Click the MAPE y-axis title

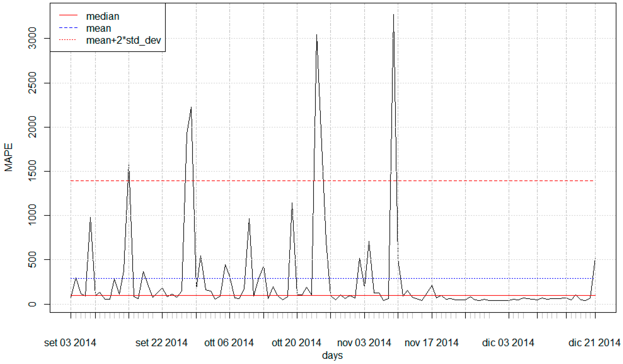[9, 157]
